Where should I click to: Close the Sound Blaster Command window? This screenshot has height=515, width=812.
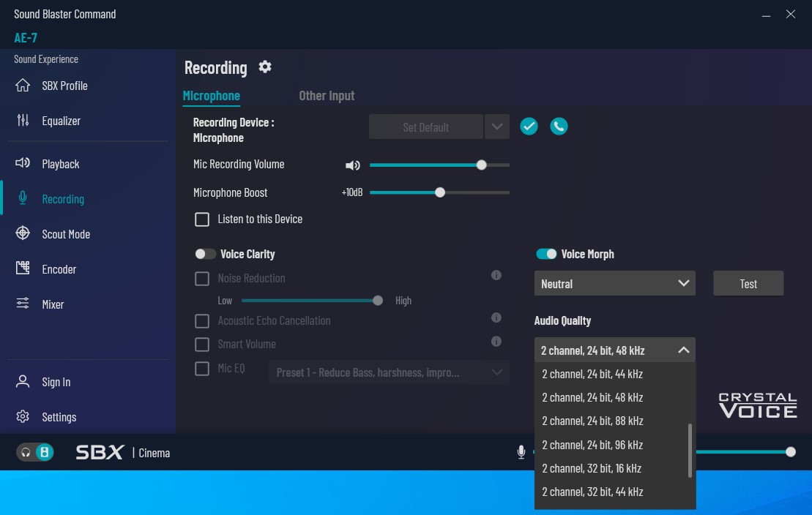click(x=790, y=14)
